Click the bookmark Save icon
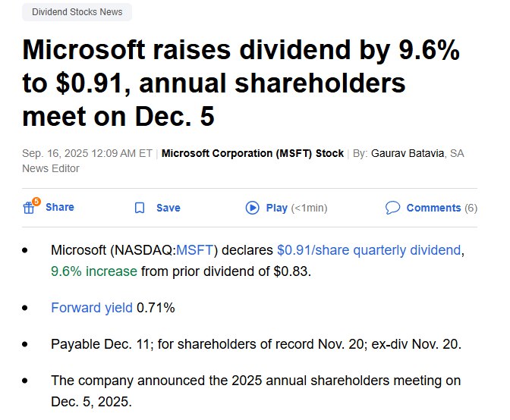Image resolution: width=510 pixels, height=420 pixels. (139, 208)
